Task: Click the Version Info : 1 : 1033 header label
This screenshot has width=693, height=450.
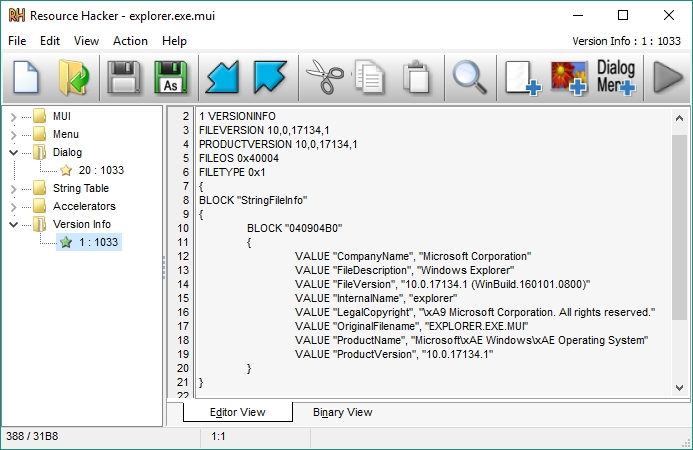Action: [626, 41]
